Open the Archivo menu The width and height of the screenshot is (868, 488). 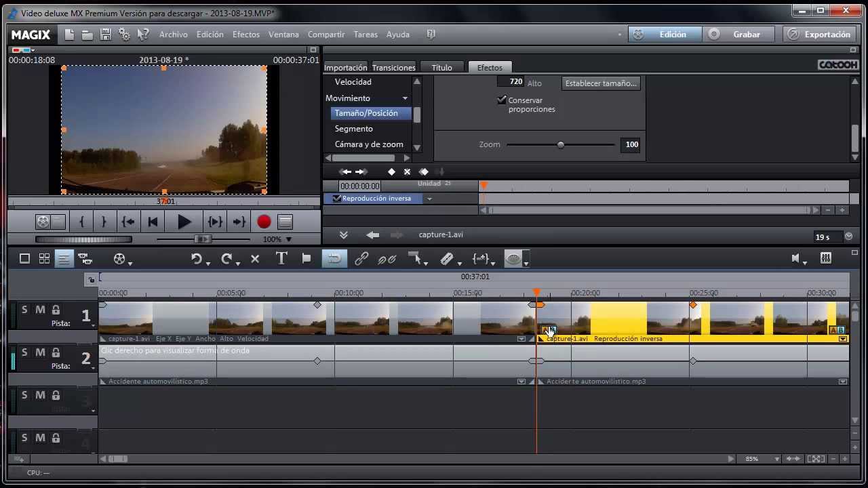(x=173, y=34)
